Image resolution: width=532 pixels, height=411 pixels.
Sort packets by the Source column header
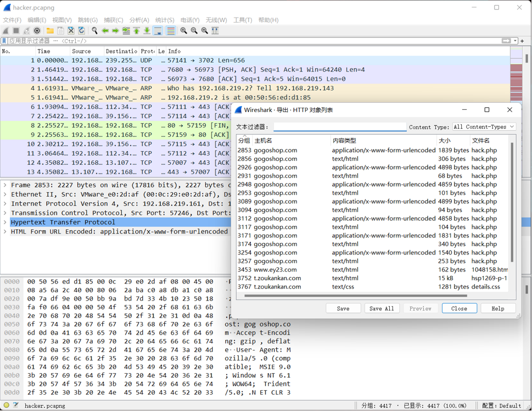87,51
